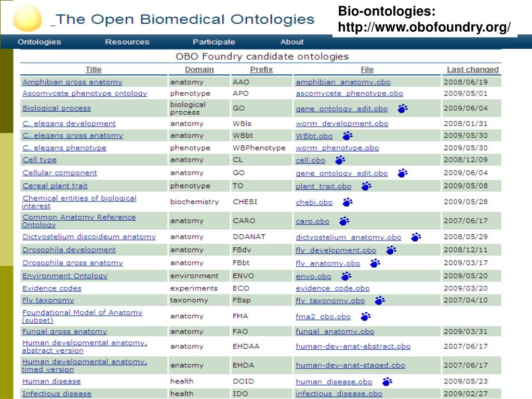Download worm_development.obo file
This screenshot has width=532, height=399.
(x=342, y=124)
